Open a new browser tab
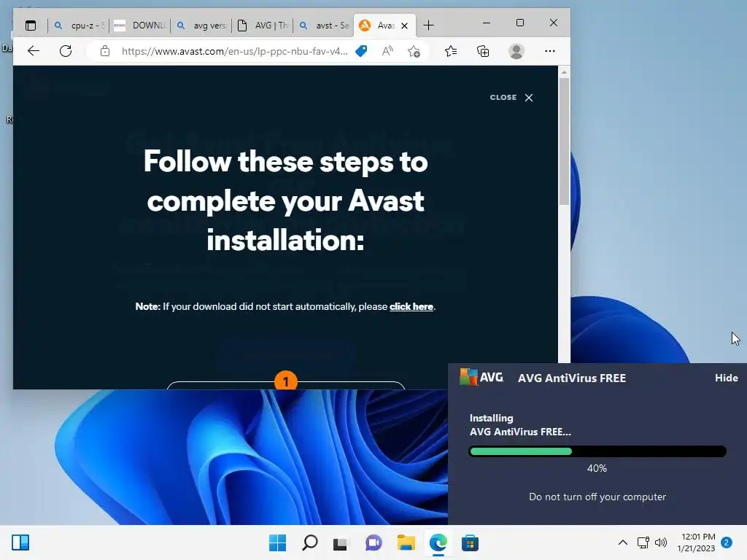 (x=428, y=26)
